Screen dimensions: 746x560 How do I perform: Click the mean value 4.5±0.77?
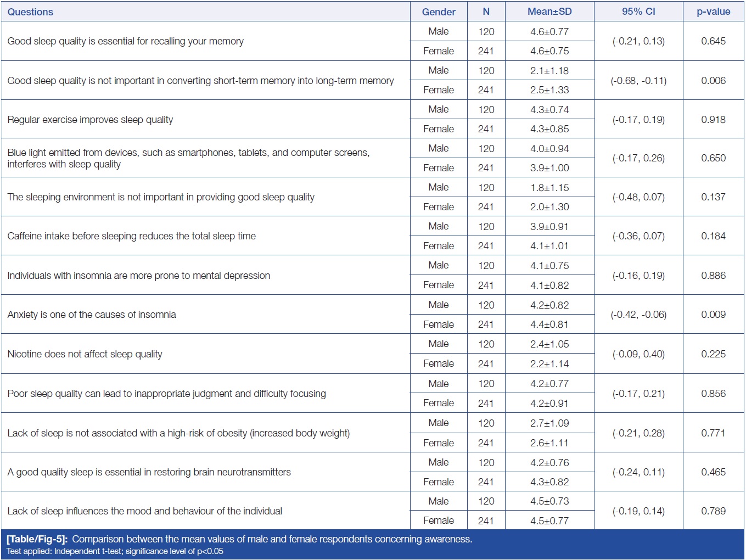point(549,521)
